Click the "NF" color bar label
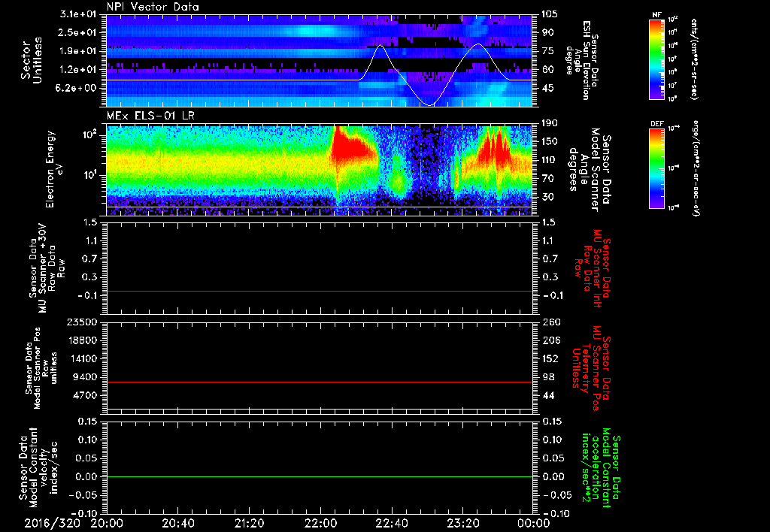 [x=656, y=15]
